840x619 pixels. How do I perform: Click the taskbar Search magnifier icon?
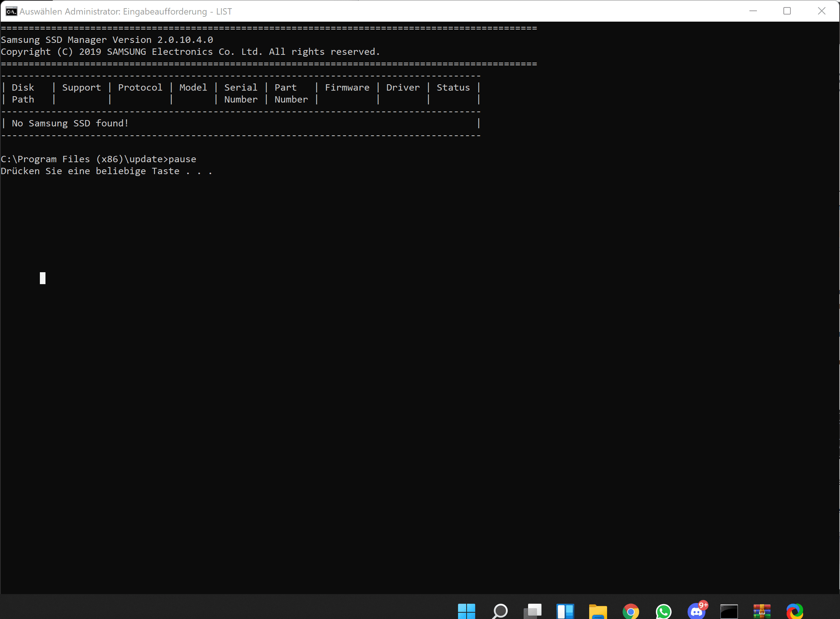(500, 611)
